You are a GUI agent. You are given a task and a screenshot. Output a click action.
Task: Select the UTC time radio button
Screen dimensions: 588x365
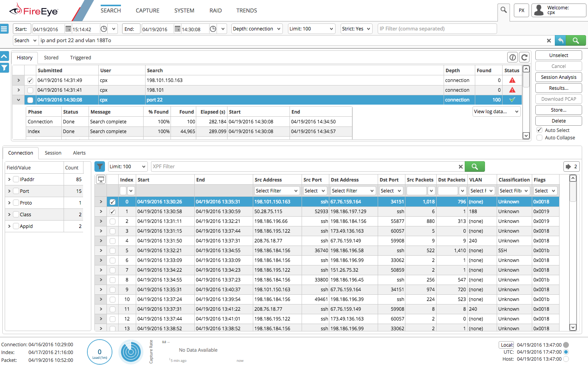(x=566, y=352)
